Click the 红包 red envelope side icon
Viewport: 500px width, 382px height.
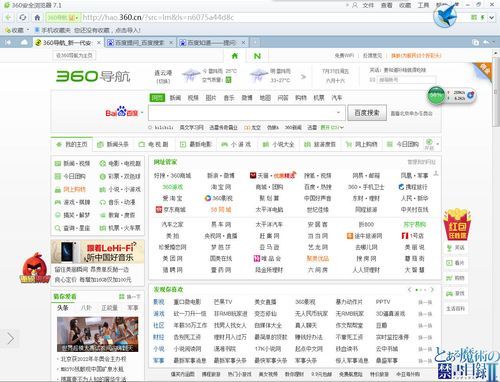coord(457,224)
